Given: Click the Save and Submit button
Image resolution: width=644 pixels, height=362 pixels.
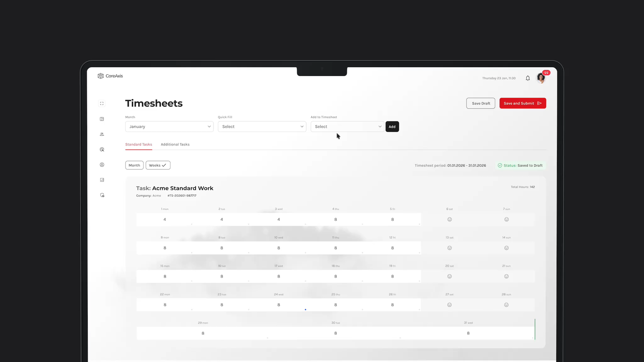Looking at the screenshot, I should 522,103.
